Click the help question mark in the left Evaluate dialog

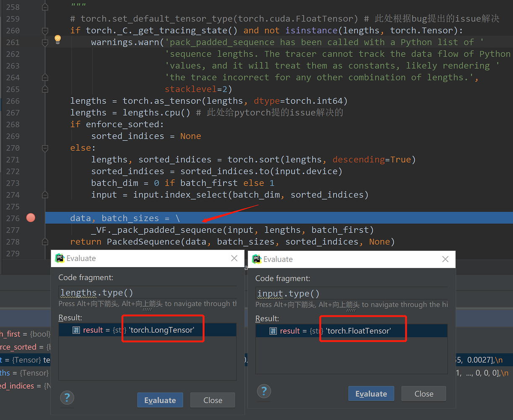pyautogui.click(x=67, y=397)
